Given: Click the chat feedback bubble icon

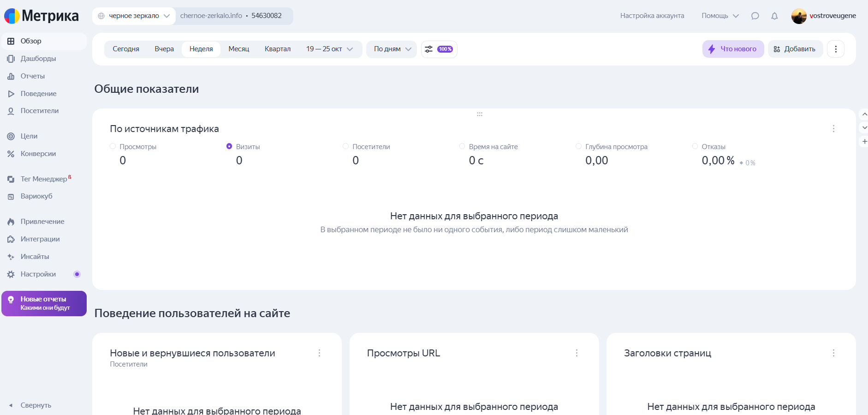Looking at the screenshot, I should (755, 16).
